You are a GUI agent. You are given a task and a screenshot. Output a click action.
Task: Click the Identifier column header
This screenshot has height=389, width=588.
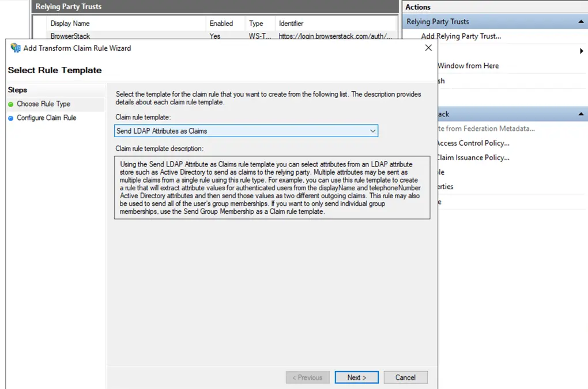point(291,24)
